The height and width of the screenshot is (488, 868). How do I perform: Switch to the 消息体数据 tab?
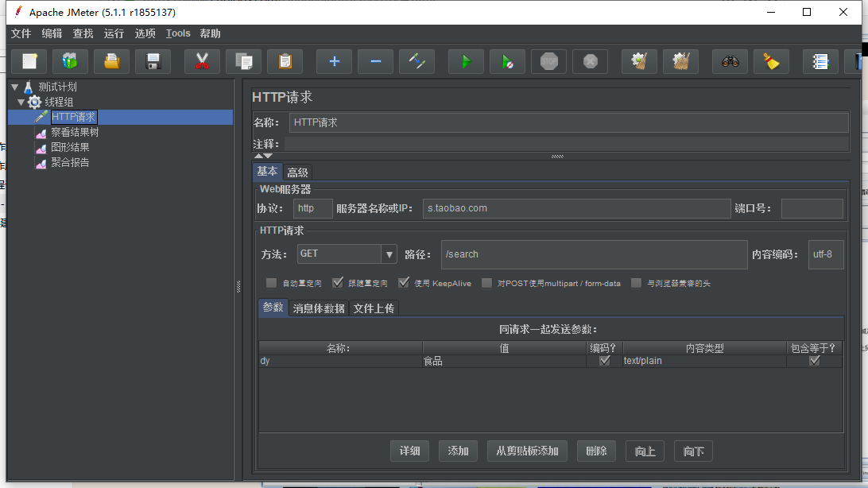click(319, 308)
